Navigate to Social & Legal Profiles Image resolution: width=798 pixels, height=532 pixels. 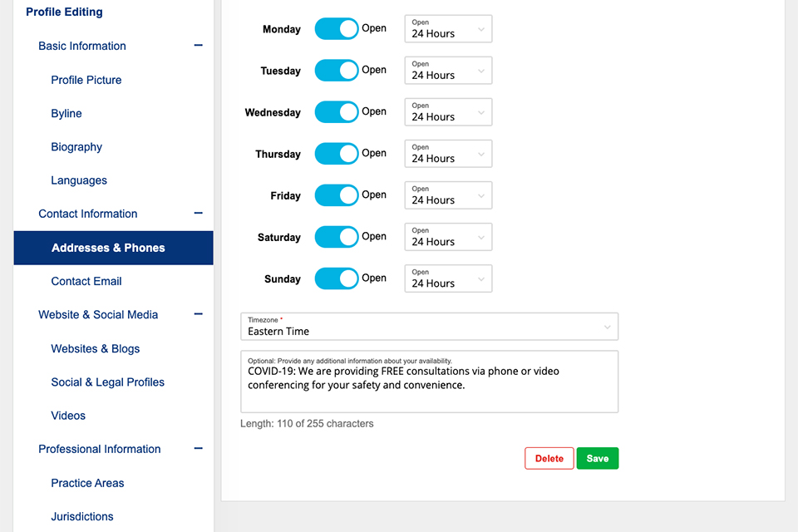click(108, 382)
